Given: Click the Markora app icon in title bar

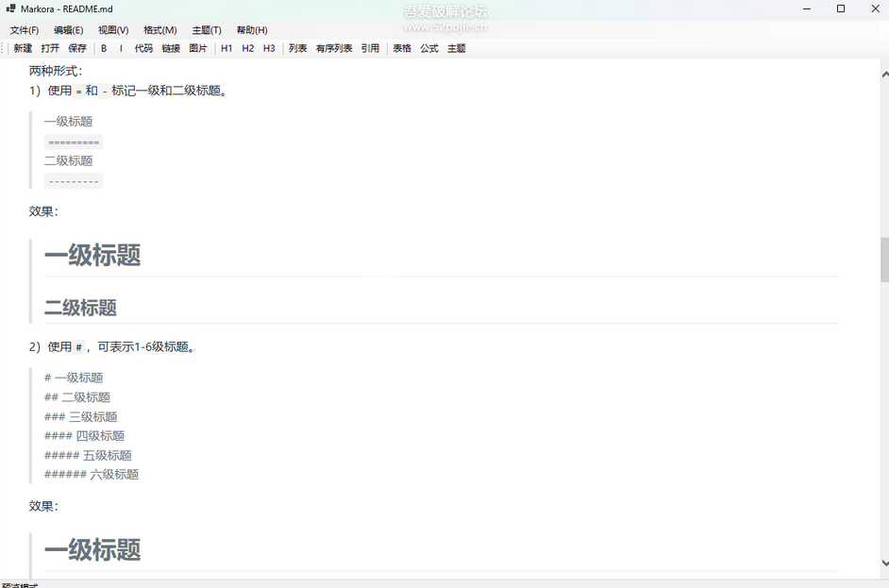Looking at the screenshot, I should pos(10,8).
